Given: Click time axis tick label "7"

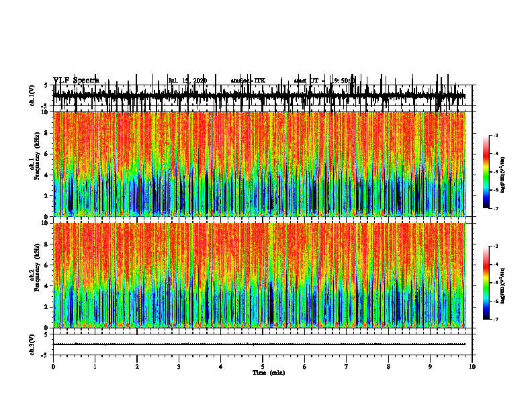Looking at the screenshot, I should 347,367.
